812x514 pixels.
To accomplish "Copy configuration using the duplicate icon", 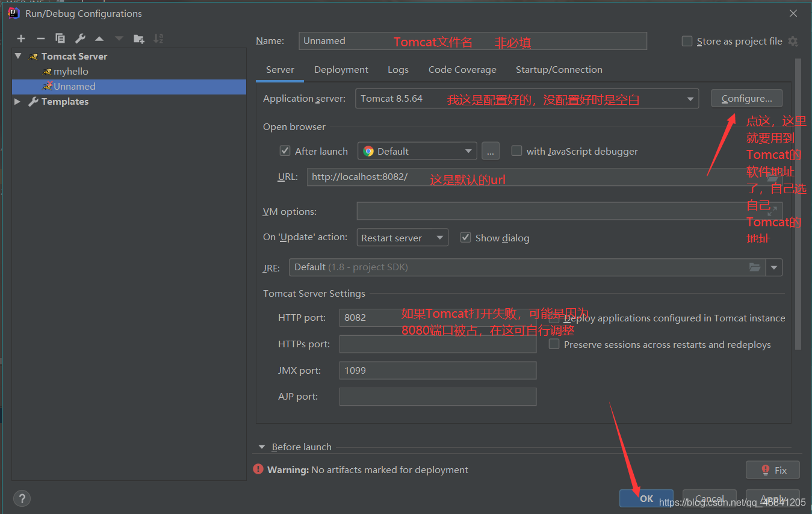I will pos(60,39).
